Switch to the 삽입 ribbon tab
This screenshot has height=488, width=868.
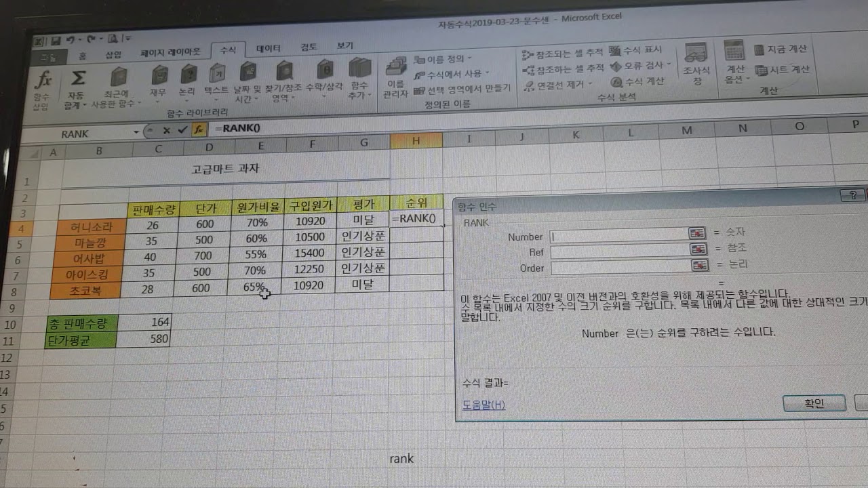click(x=113, y=55)
